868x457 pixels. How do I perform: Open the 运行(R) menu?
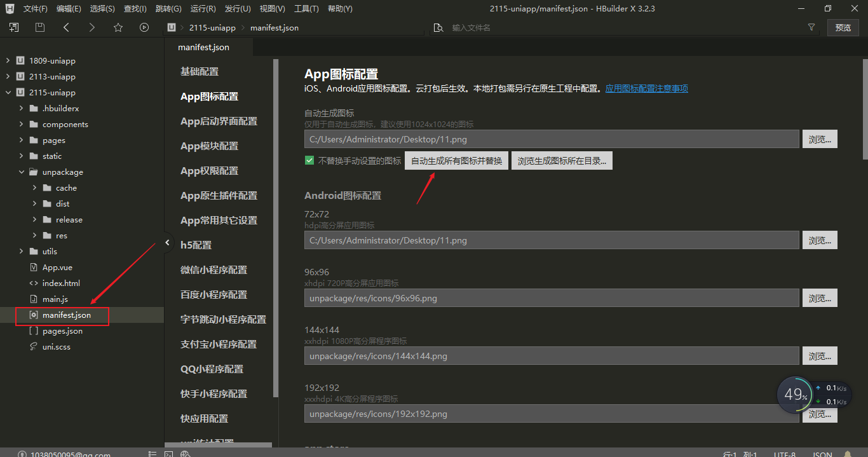pyautogui.click(x=203, y=9)
